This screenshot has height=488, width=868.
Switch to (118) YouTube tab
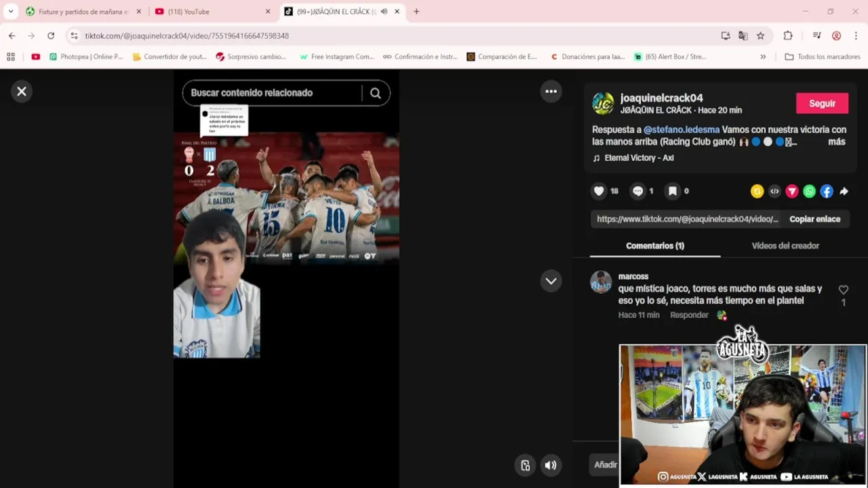click(x=212, y=12)
